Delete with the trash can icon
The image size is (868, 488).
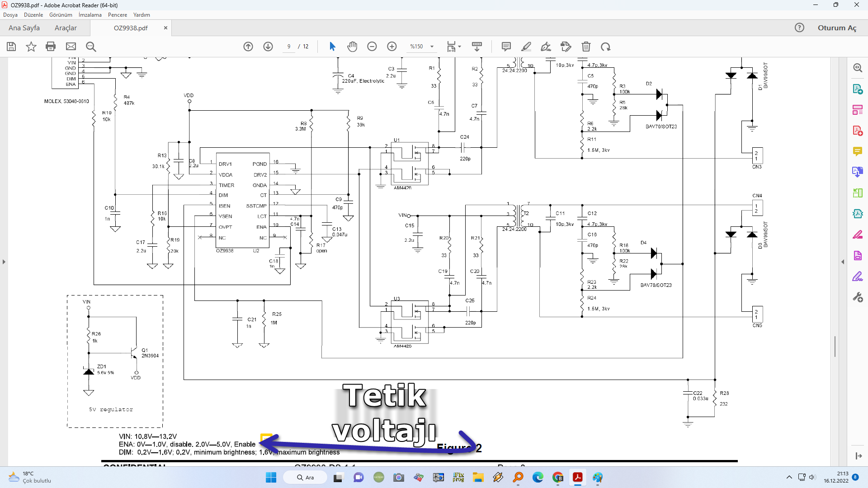(x=586, y=47)
